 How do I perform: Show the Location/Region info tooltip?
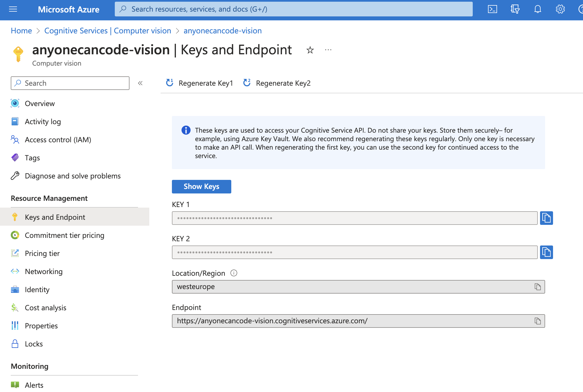click(234, 273)
